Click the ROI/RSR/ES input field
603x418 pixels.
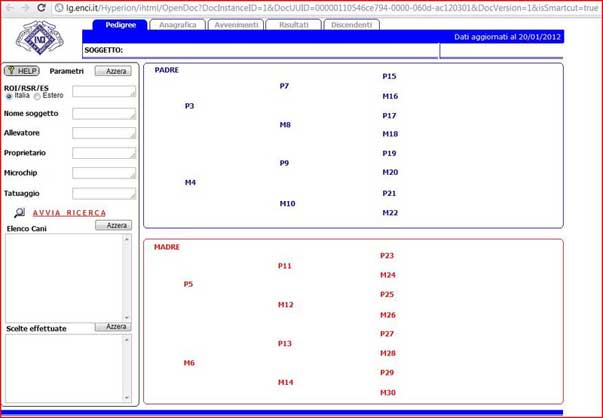tap(104, 92)
